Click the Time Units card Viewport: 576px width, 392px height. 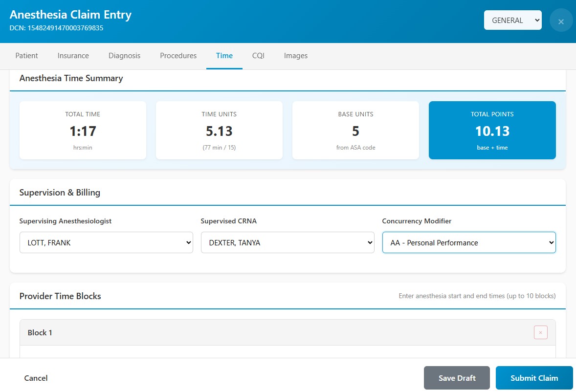click(219, 130)
